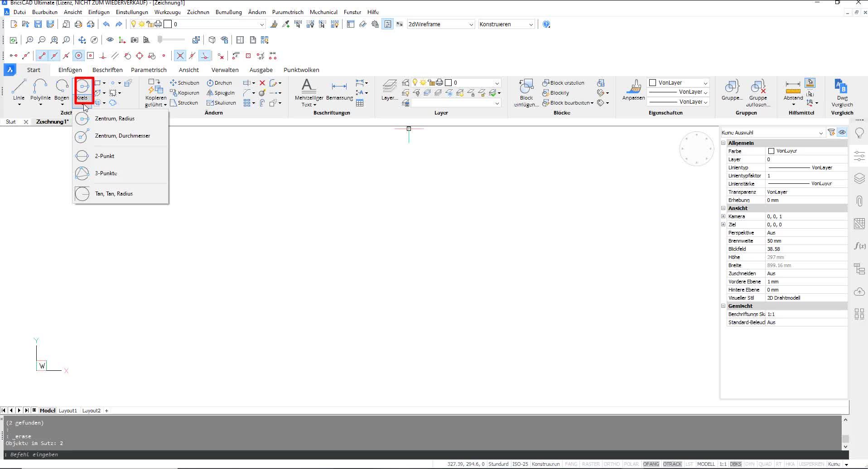Click Anpassen match properties icon
The image size is (868, 469).
(634, 90)
